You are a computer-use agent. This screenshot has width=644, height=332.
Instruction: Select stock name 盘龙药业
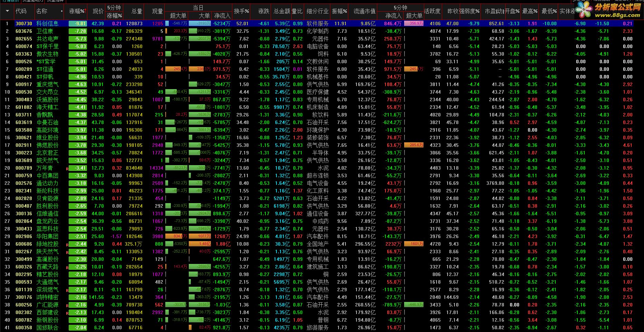pos(47,221)
